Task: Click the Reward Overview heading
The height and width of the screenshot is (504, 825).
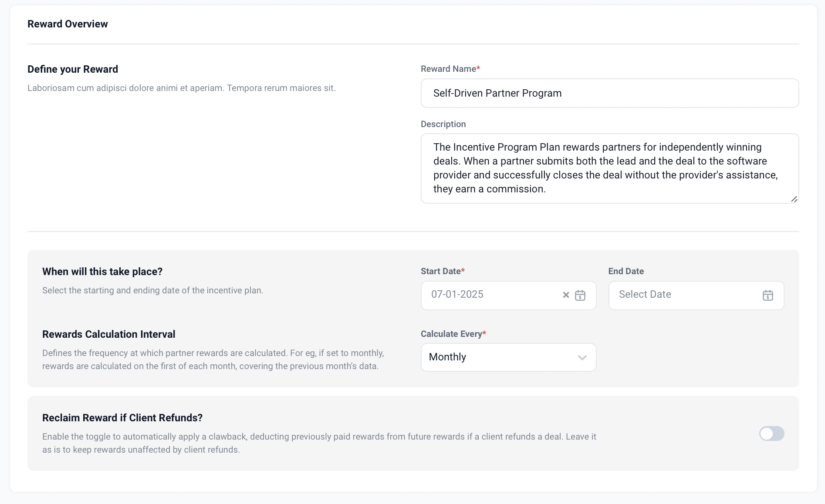Action: click(68, 24)
